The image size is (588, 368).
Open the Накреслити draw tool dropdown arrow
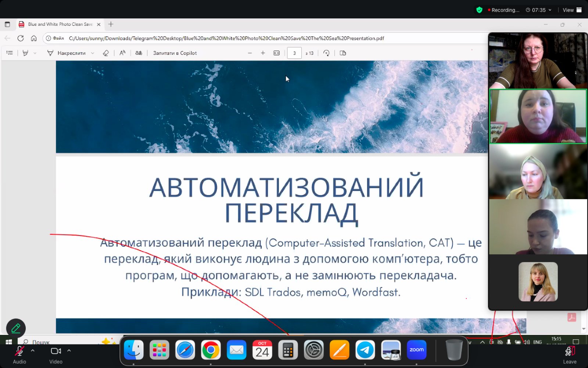click(x=93, y=53)
